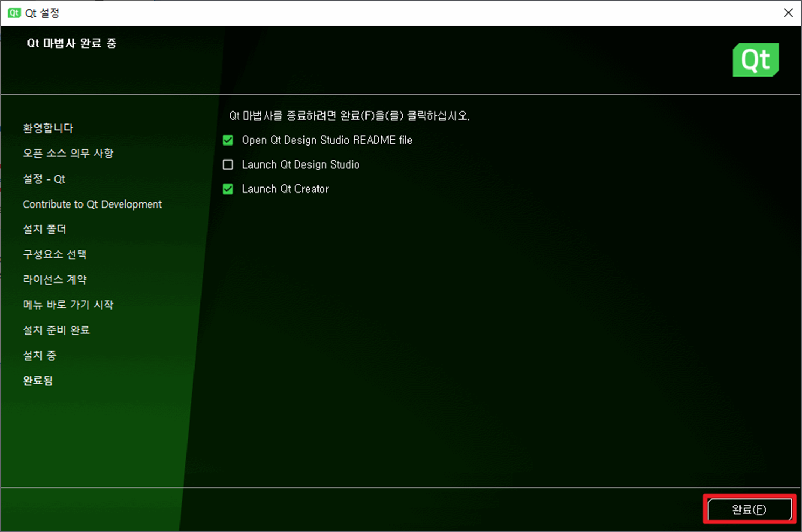This screenshot has width=802, height=532.
Task: Select the 라이선스 계약 step
Action: (x=54, y=280)
